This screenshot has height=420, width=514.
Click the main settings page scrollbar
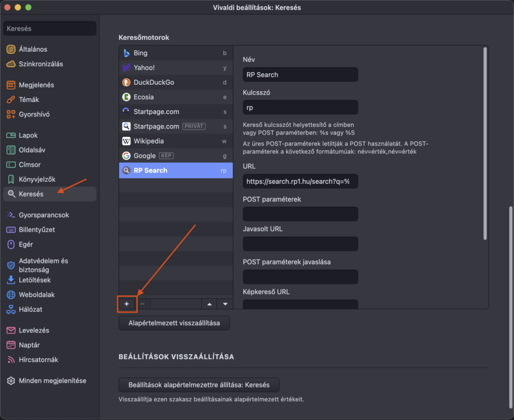click(x=510, y=308)
